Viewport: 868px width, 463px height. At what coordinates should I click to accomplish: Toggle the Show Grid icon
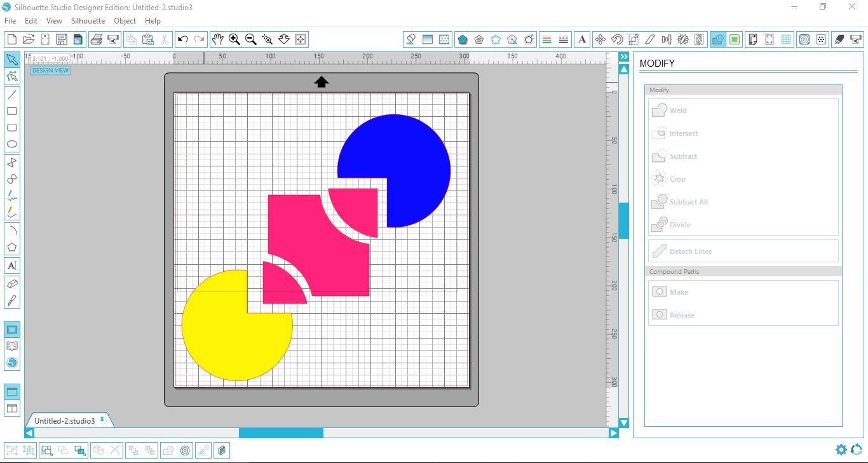coord(785,39)
